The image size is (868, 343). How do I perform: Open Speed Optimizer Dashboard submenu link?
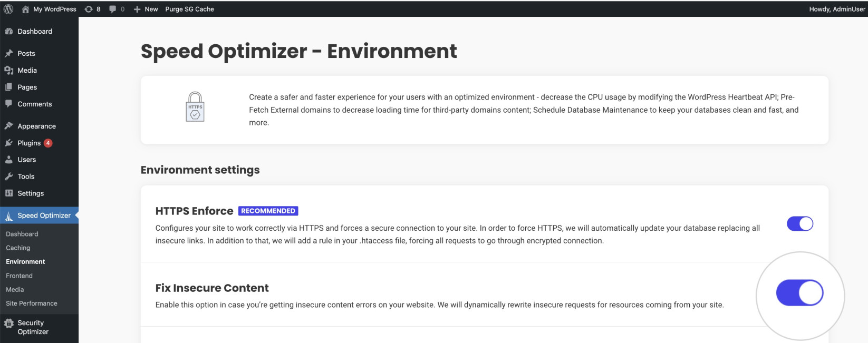[22, 234]
